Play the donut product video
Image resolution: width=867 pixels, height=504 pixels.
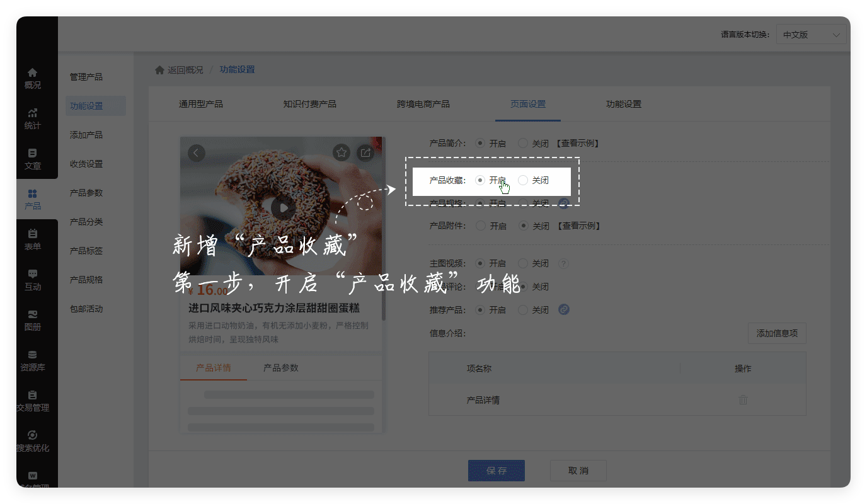(x=283, y=207)
